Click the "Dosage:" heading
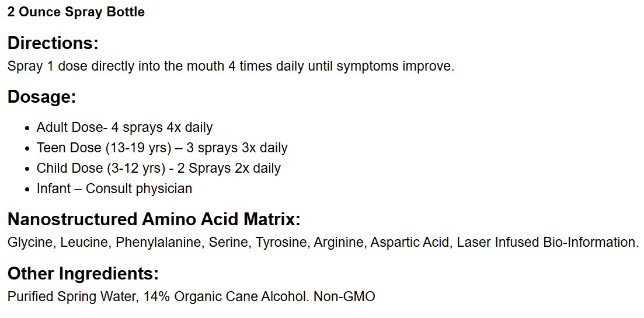The height and width of the screenshot is (318, 644). pos(42,97)
